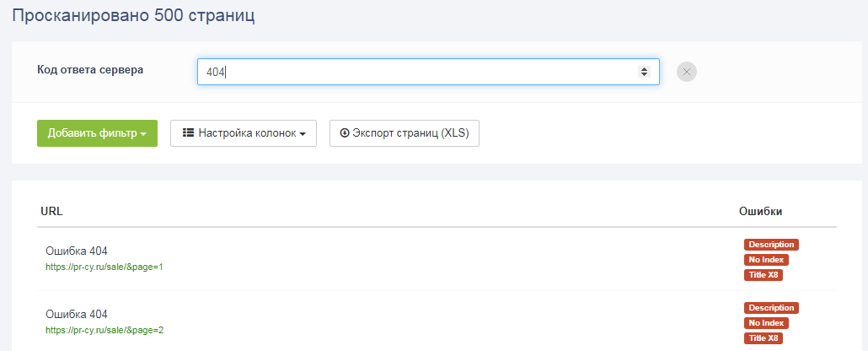Open the Добавить фильтр dropdown
The image size is (868, 351).
97,133
